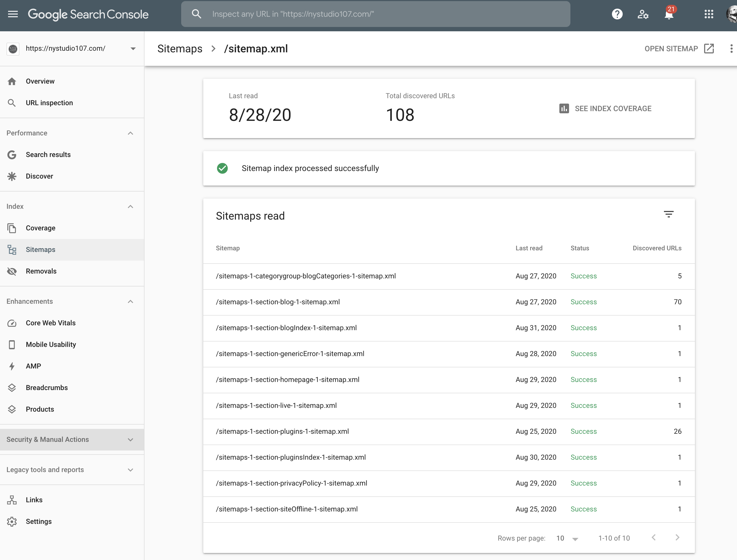Click SEE INDEX COVERAGE
The image size is (737, 560).
coord(613,108)
